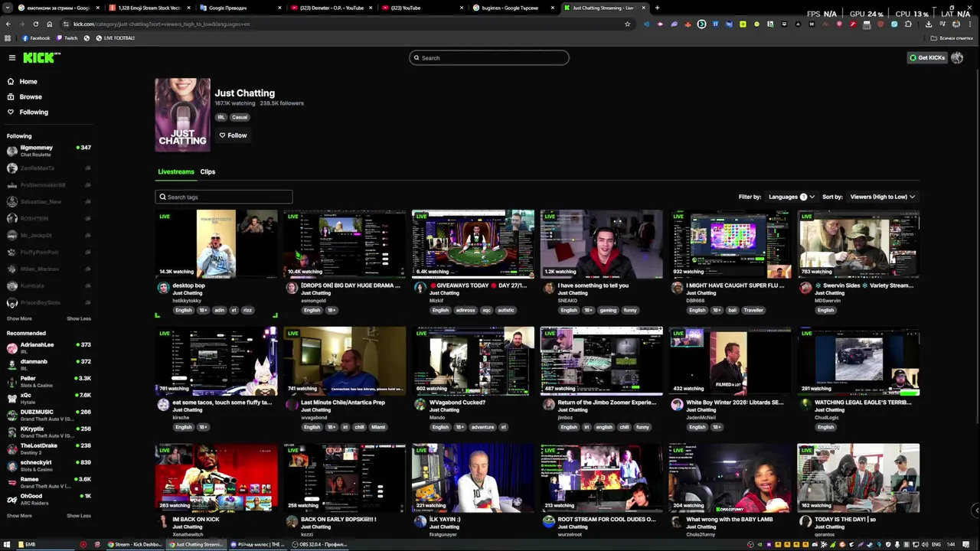
Task: Switch to Demeter - O.P. YouTube tab
Action: pyautogui.click(x=332, y=8)
